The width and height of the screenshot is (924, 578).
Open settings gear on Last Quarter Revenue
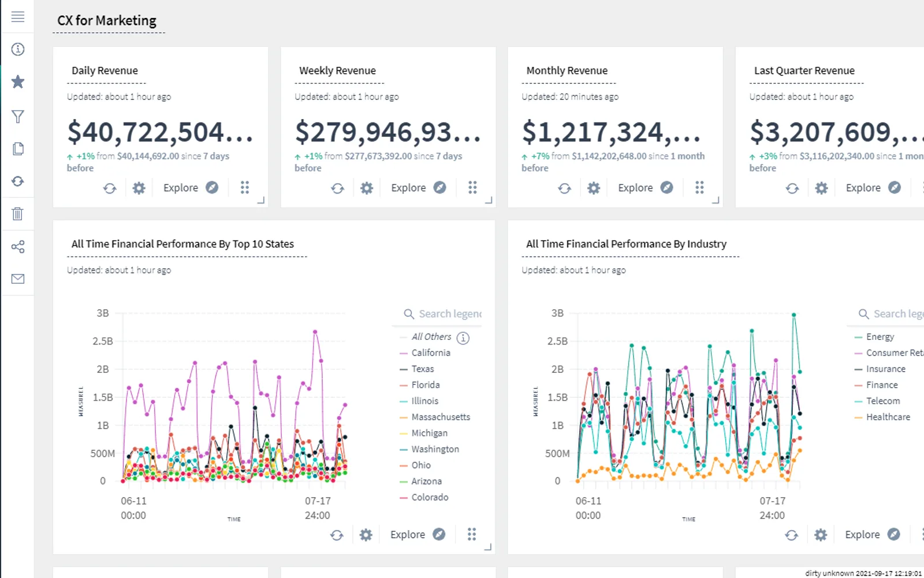(821, 188)
